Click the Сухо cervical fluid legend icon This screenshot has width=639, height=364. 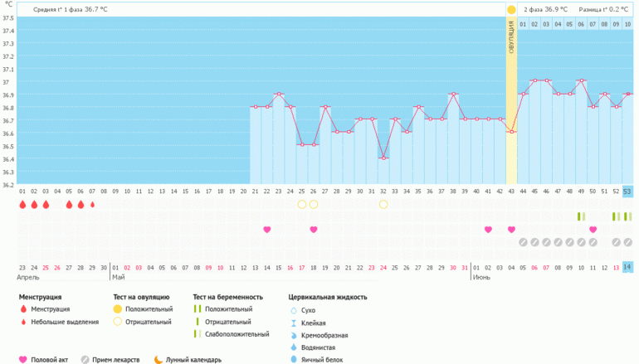[294, 310]
